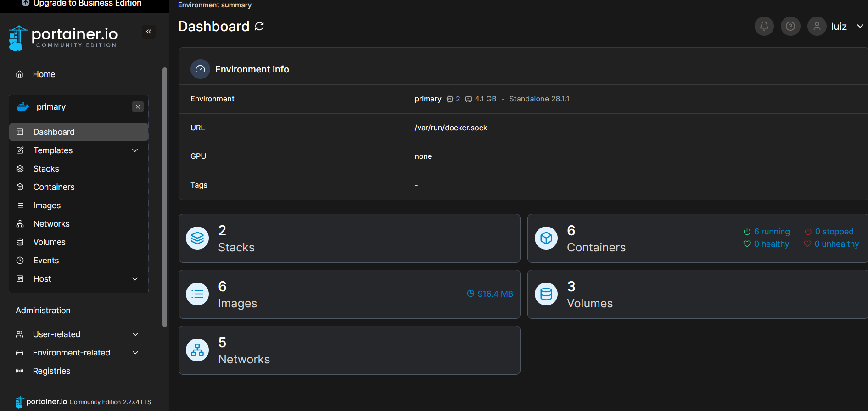Open the 6 Containers dashboard tile
This screenshot has height=411, width=868.
[597, 239]
